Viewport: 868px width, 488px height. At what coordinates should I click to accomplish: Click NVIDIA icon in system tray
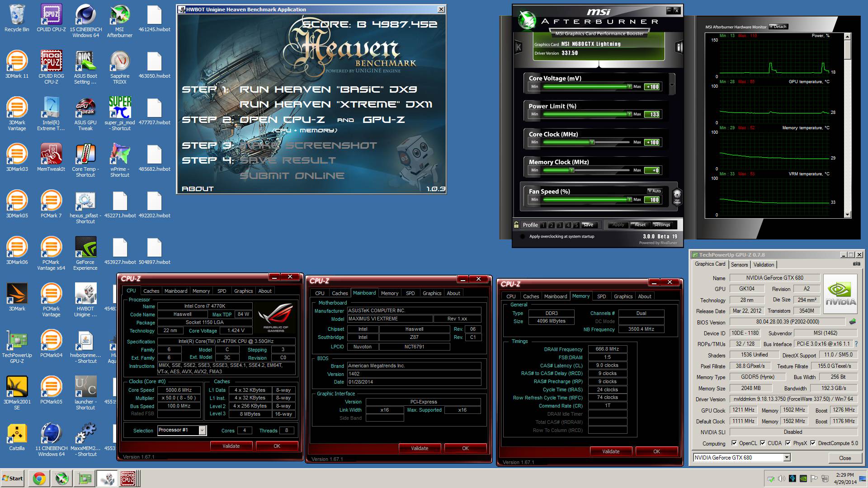tap(803, 479)
